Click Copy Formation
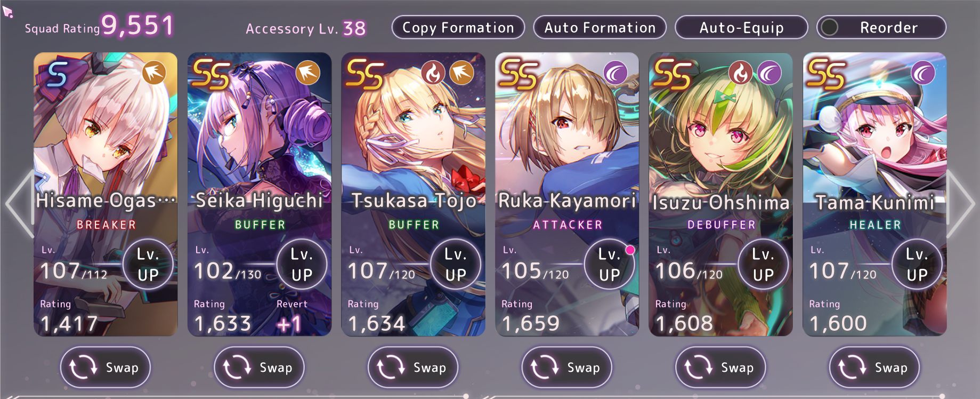The height and width of the screenshot is (399, 980). point(458,27)
